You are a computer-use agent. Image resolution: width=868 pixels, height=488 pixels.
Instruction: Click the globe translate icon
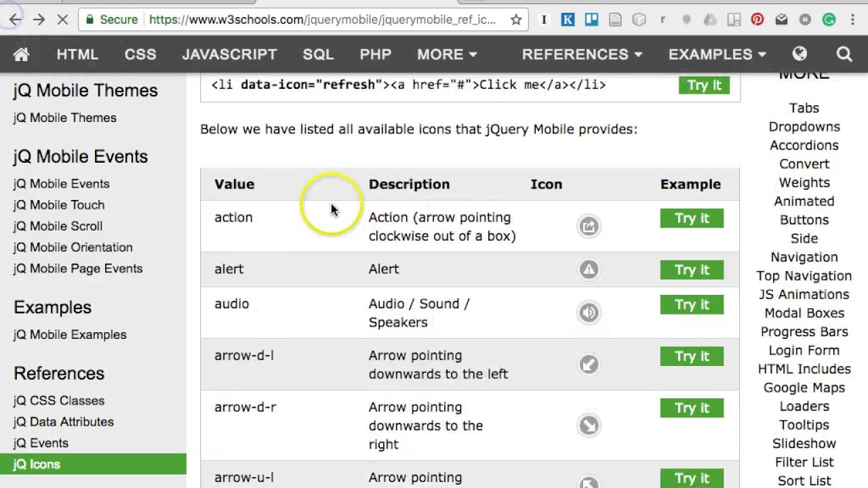point(800,54)
